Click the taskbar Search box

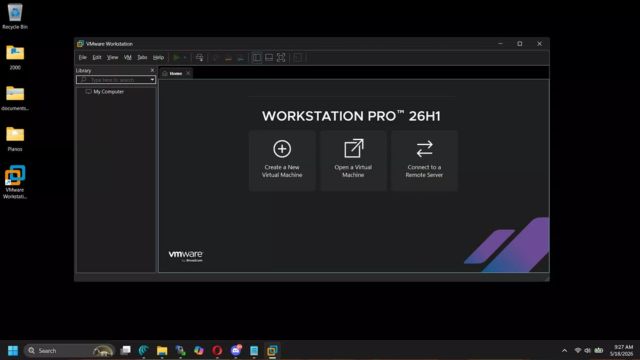[x=69, y=351]
